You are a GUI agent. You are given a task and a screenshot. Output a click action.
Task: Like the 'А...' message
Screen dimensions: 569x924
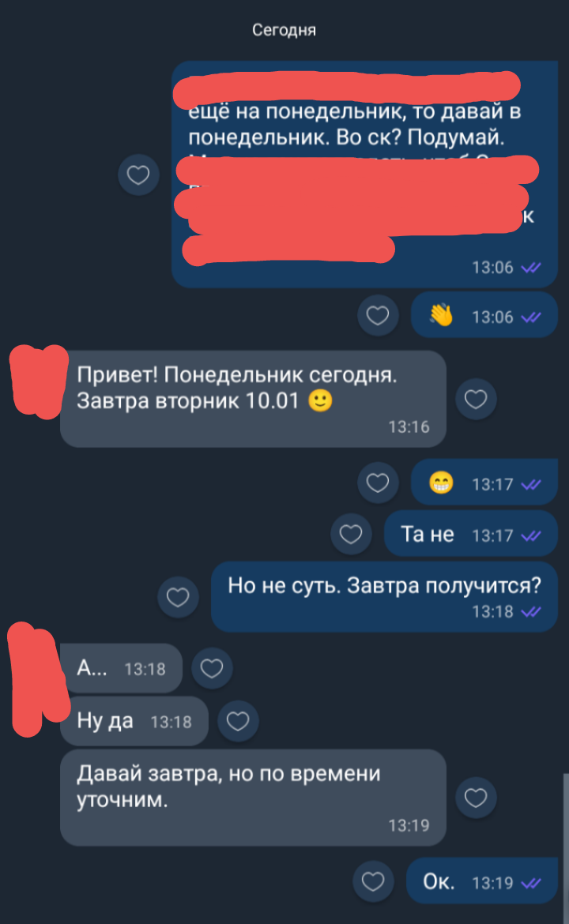pos(212,667)
